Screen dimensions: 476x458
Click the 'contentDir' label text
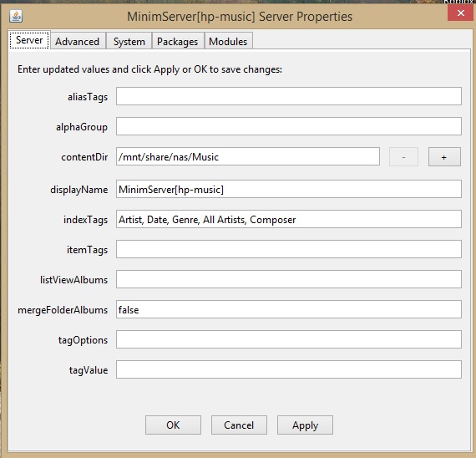(x=84, y=157)
